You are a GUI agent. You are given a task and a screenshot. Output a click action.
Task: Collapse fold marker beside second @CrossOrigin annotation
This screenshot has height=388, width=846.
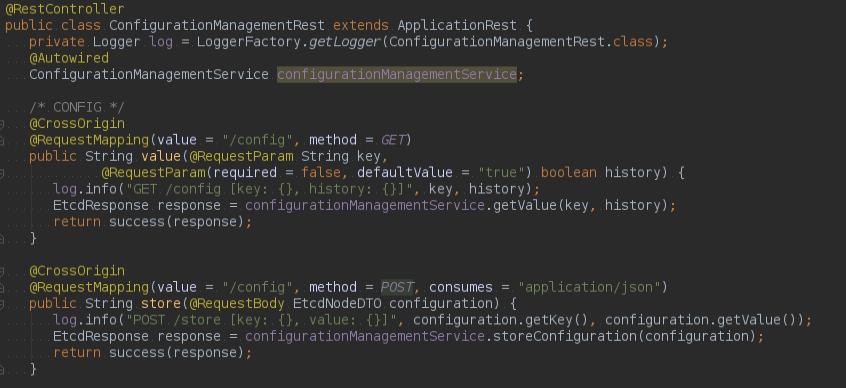click(x=2, y=271)
